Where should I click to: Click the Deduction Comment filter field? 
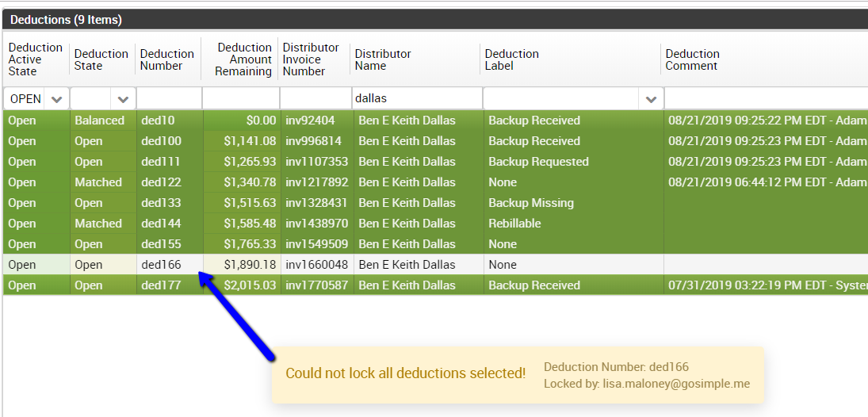click(765, 99)
